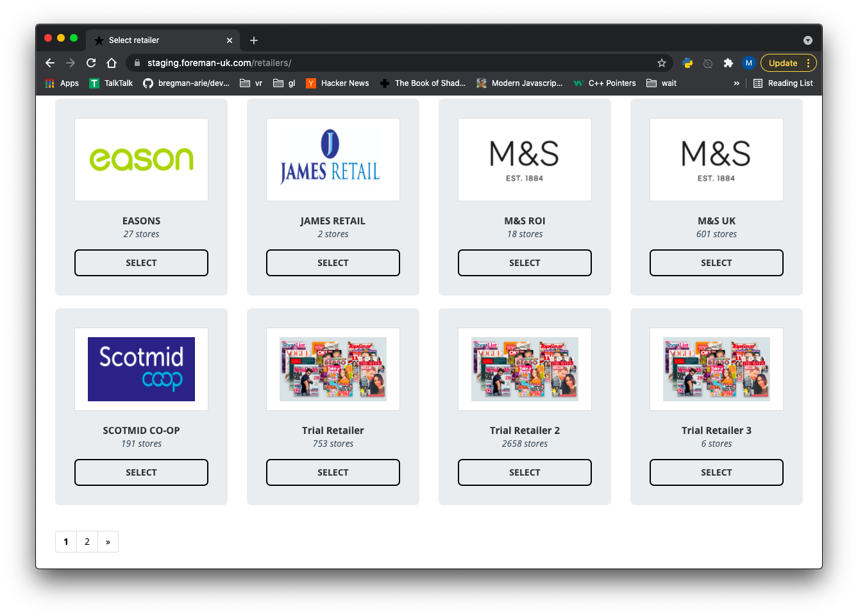Open the TalkTalk bookmark
Image resolution: width=858 pixels, height=616 pixels.
click(112, 83)
